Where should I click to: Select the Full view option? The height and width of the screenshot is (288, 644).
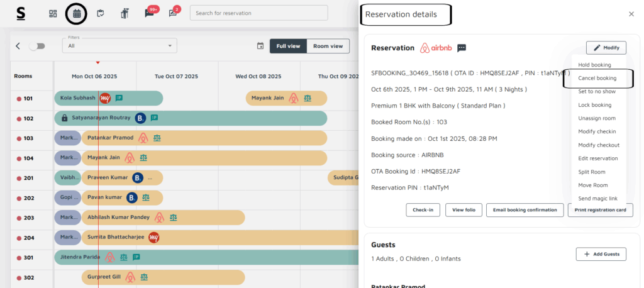(289, 46)
